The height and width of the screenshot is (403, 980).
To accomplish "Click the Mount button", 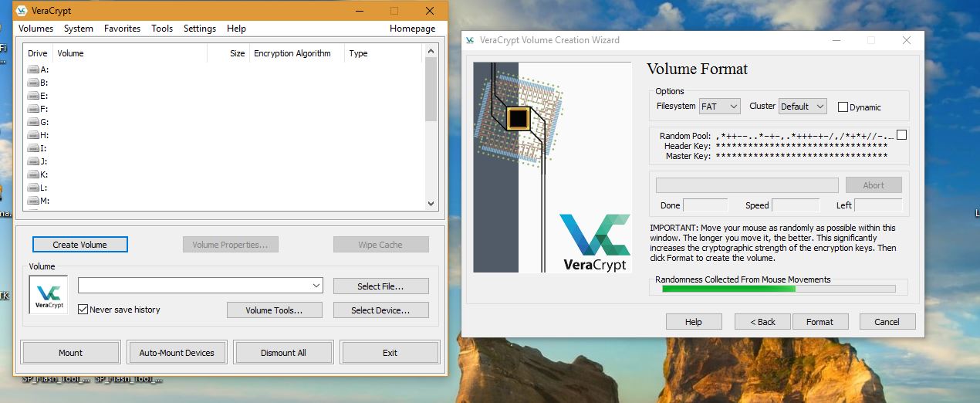I will [x=71, y=353].
